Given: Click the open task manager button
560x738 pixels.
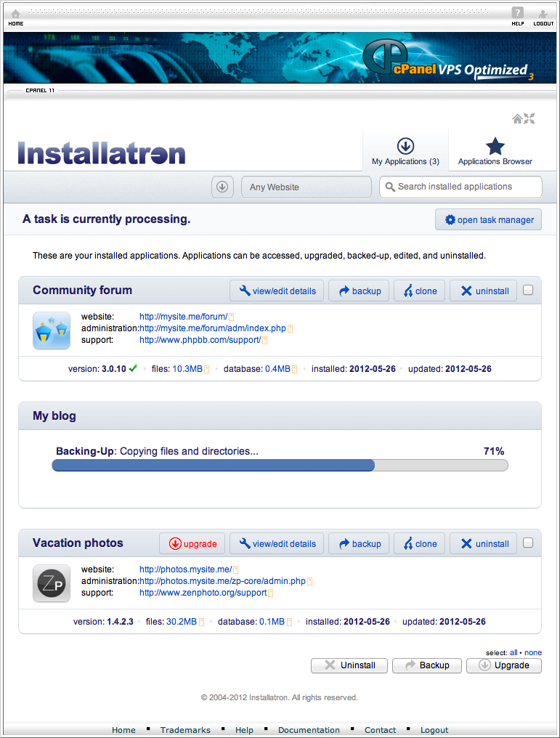Looking at the screenshot, I should tap(489, 220).
